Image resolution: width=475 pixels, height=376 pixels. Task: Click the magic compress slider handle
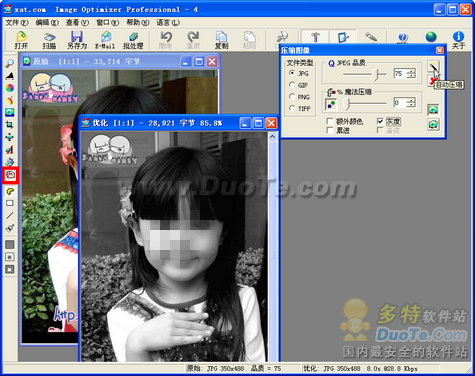click(x=347, y=104)
